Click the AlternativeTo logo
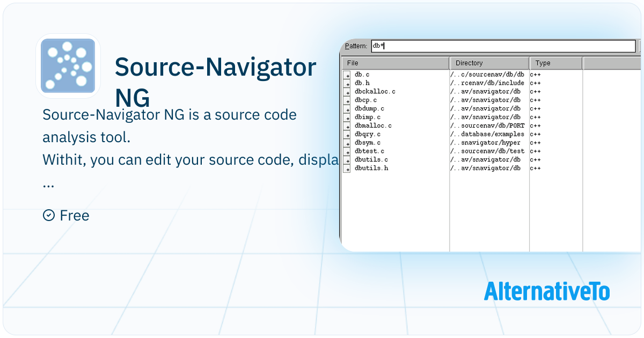Image resolution: width=644 pixels, height=338 pixels. point(547,291)
